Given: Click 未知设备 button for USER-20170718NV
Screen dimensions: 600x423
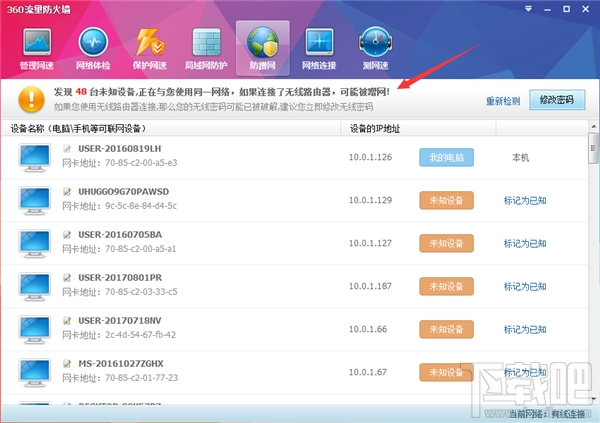Looking at the screenshot, I should (x=447, y=329).
